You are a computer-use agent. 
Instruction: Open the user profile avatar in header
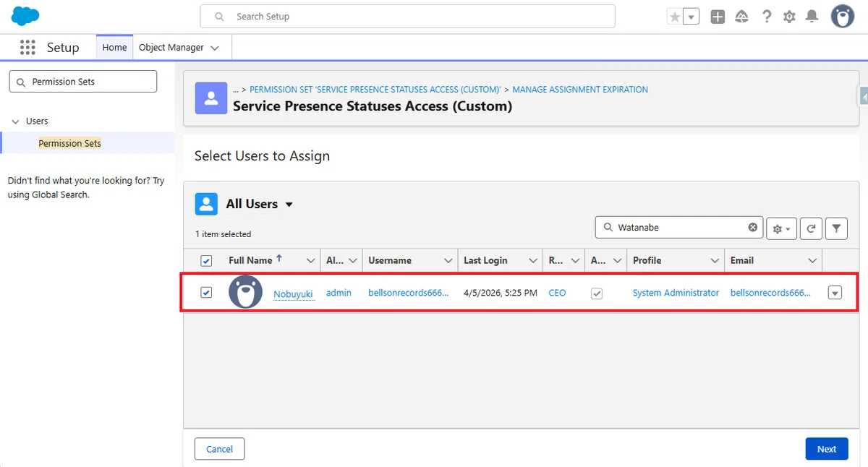(843, 16)
